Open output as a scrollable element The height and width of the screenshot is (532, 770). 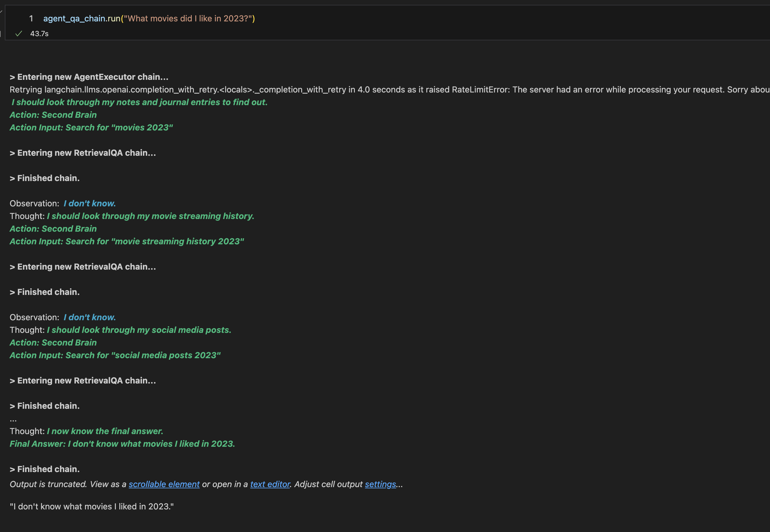coord(164,484)
